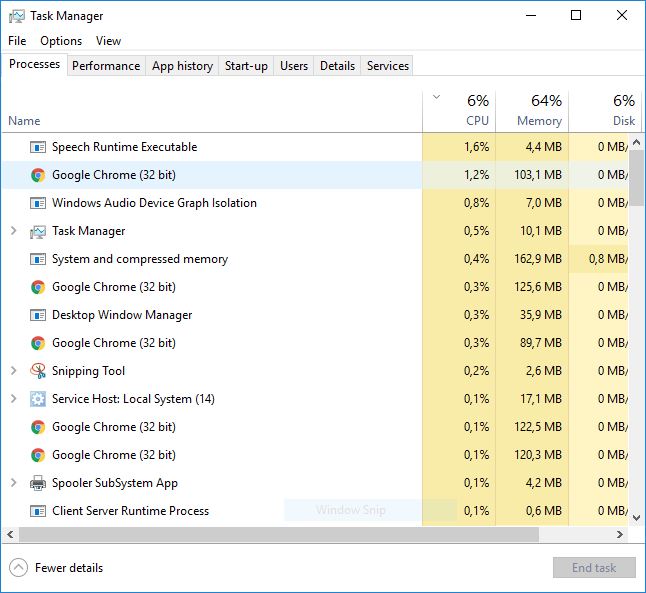Click the Service Host gear icon
The image size is (646, 593).
click(x=38, y=399)
